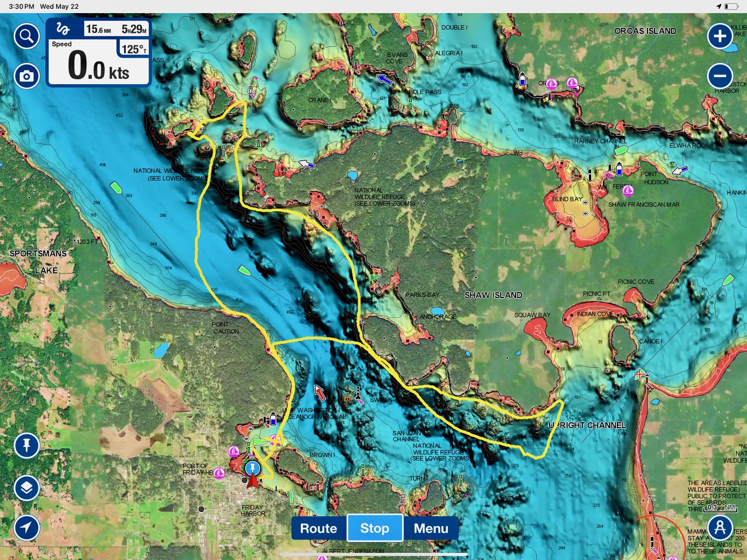Viewport: 747px width, 560px height.
Task: Tap the battery indicator in status bar
Action: (x=731, y=7)
